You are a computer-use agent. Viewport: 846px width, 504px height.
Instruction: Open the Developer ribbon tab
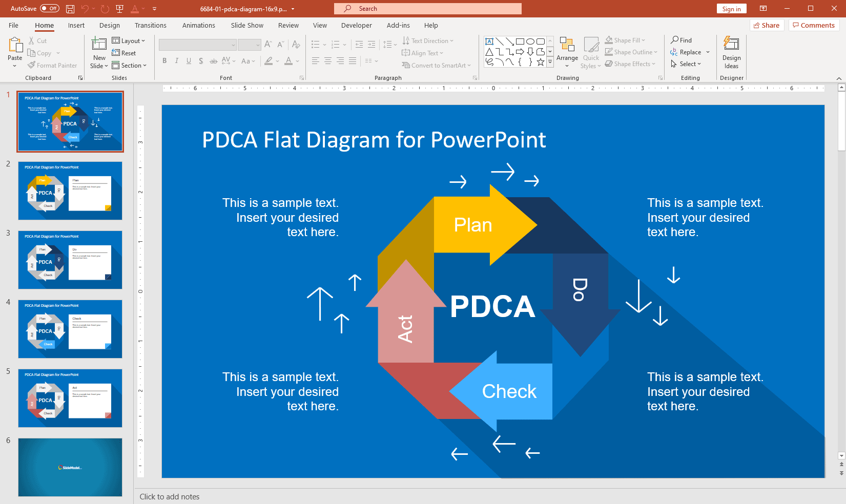tap(356, 25)
